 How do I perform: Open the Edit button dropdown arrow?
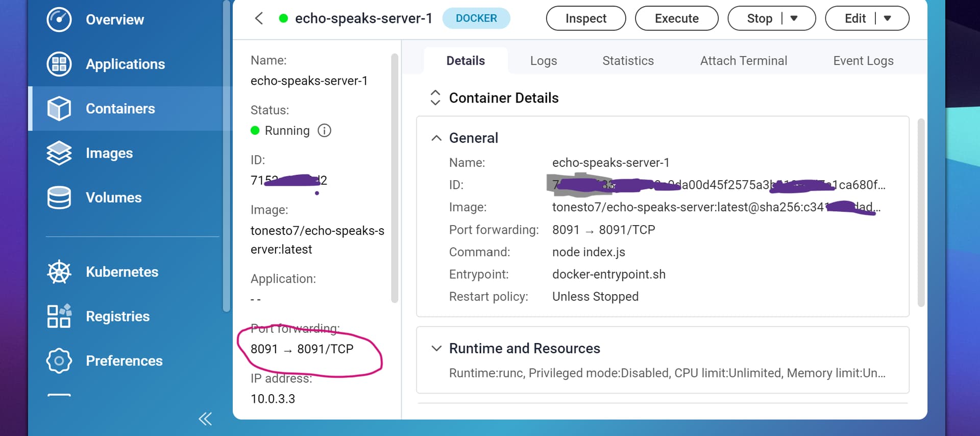[887, 18]
